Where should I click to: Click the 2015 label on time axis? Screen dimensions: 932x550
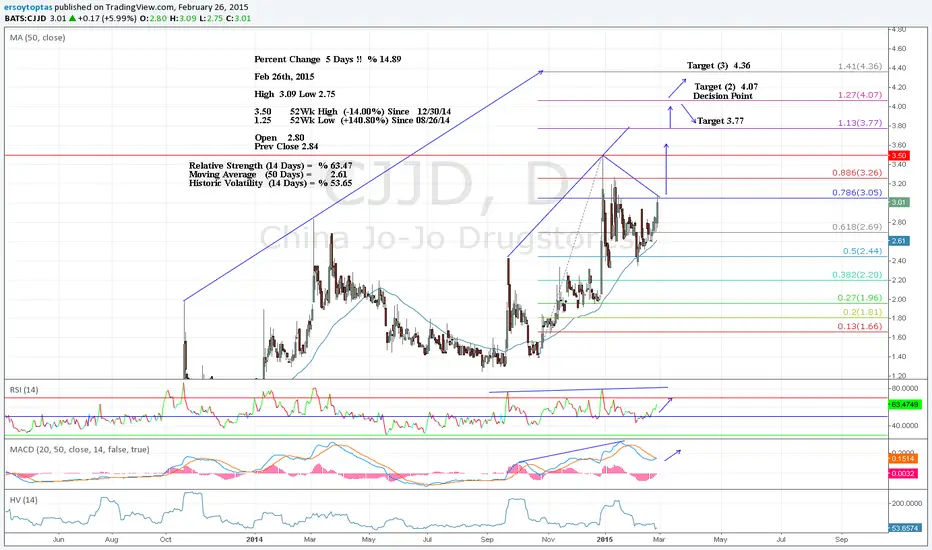[604, 540]
